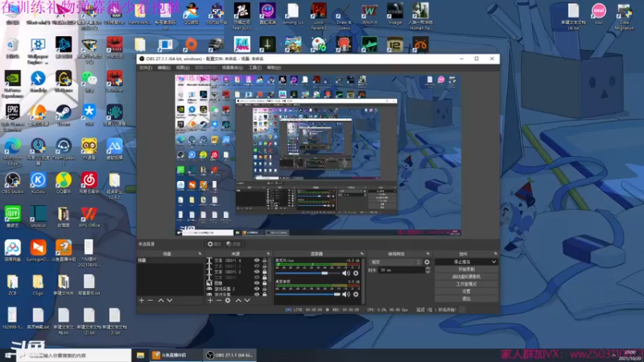Open the 视图 menu in OBS
The width and height of the screenshot is (644, 362).
(183, 68)
